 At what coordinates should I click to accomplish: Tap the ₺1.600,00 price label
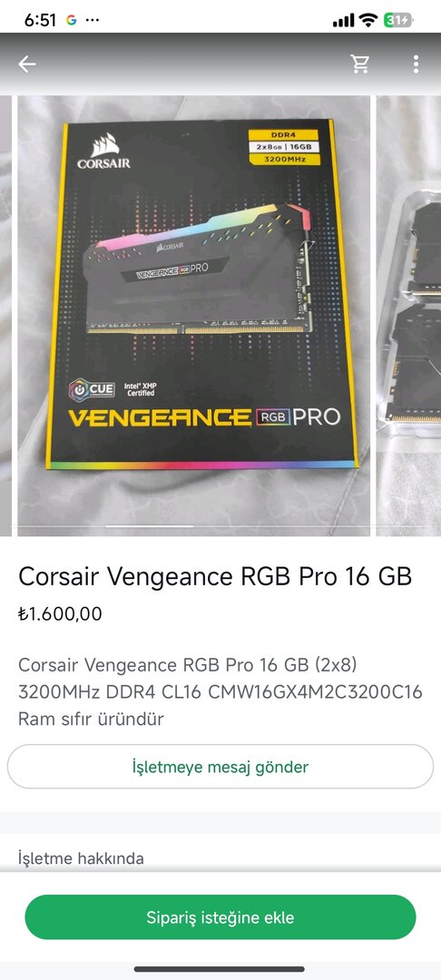click(60, 613)
